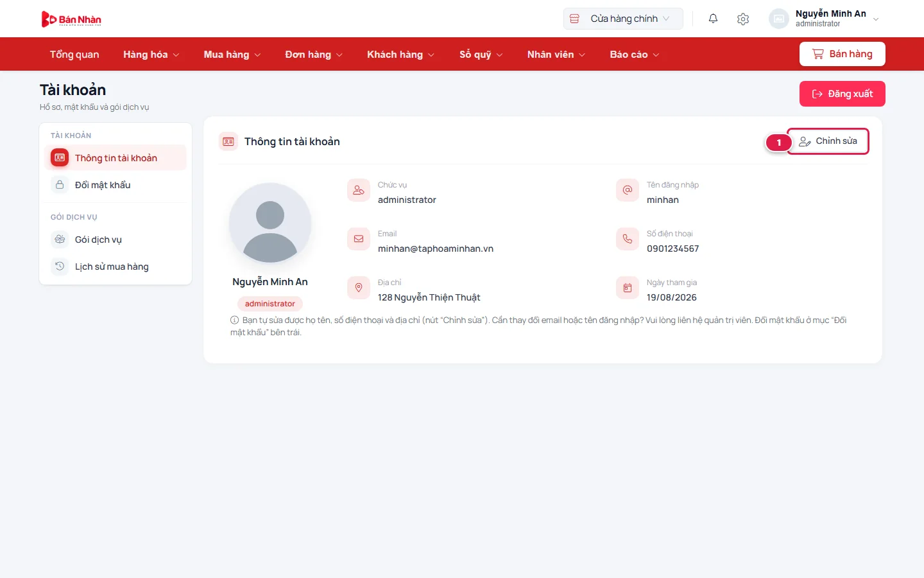This screenshot has width=924, height=578.
Task: Click the Số điện thoại phone icon
Action: (628, 239)
